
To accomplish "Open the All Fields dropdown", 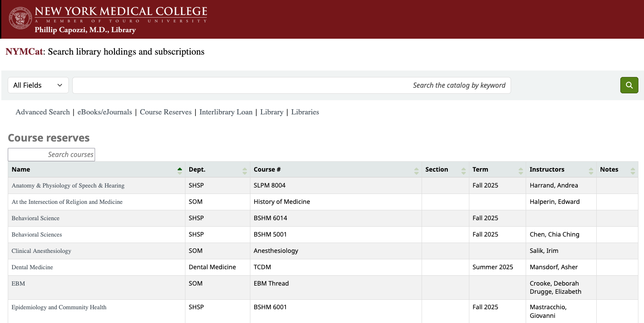I will 38,85.
